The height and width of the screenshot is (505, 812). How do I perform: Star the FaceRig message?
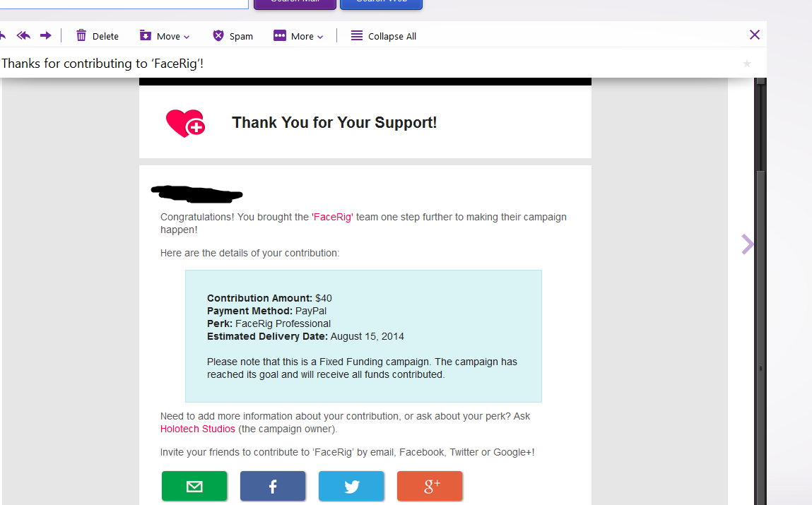point(747,64)
